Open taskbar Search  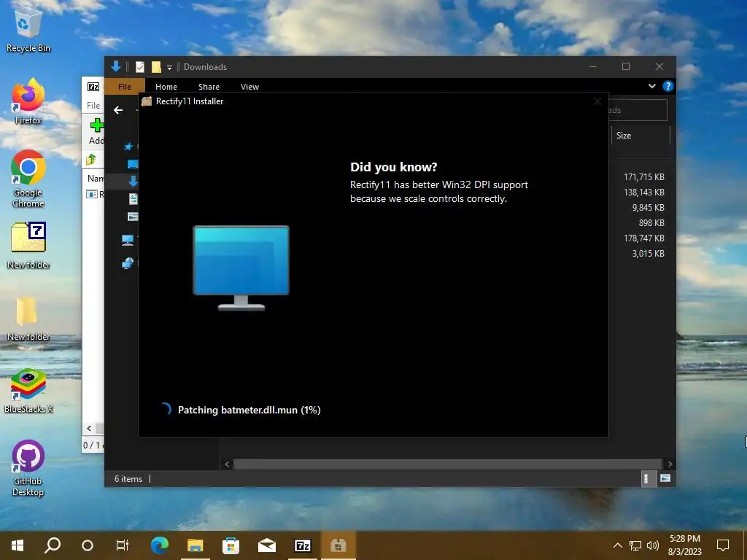pyautogui.click(x=53, y=545)
